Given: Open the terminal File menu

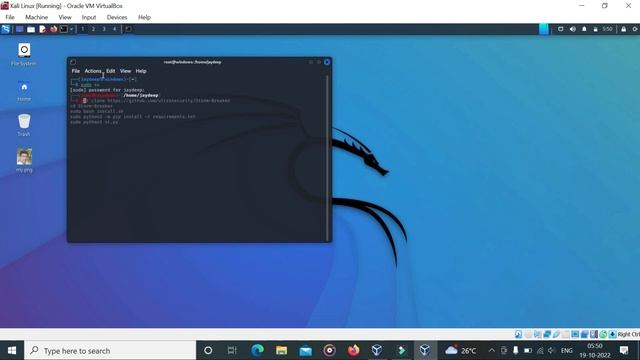Looking at the screenshot, I should point(76,71).
